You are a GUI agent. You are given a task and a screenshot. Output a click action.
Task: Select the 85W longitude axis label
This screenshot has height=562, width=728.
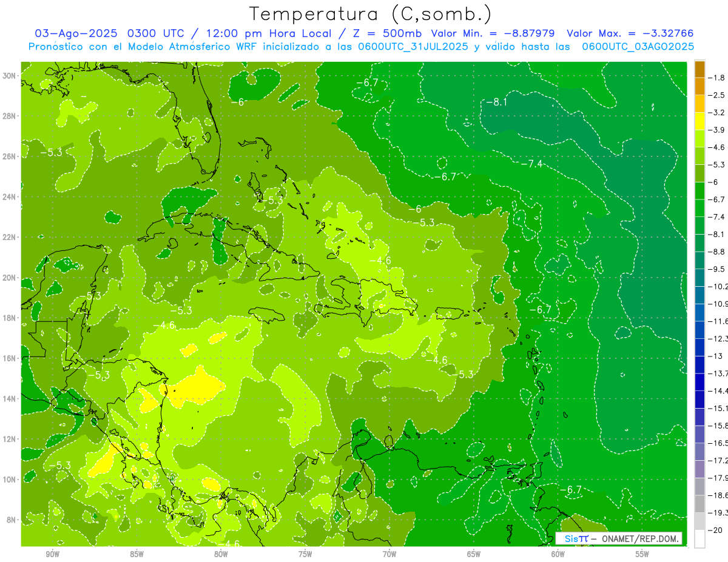tap(136, 554)
